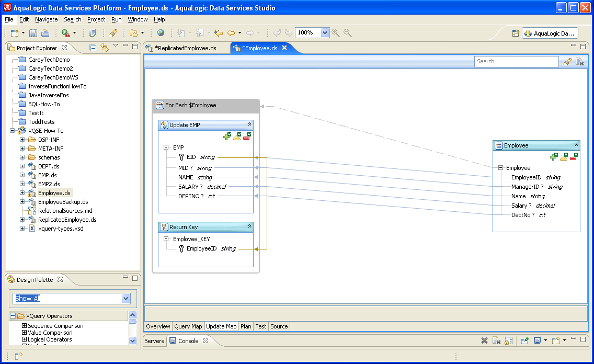594x364 pixels.
Task: Open the Project menu
Action: [96, 19]
